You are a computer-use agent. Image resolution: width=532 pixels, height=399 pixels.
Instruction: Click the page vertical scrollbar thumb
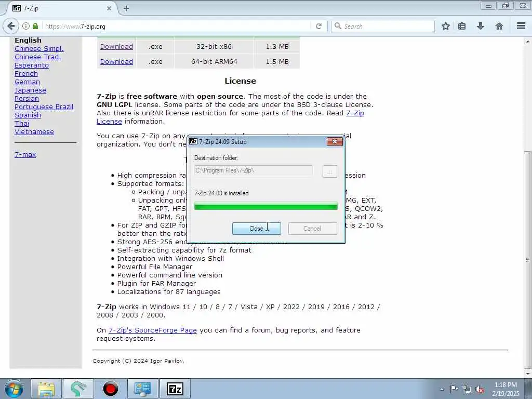tap(527, 260)
